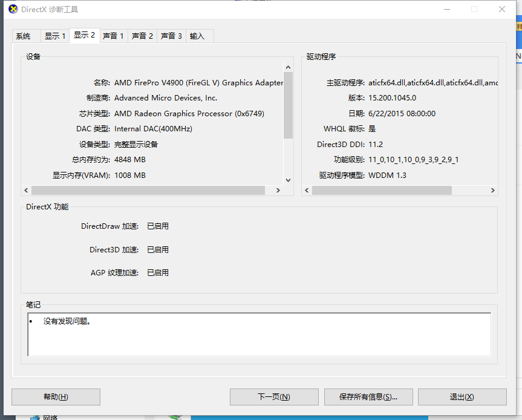The height and width of the screenshot is (420, 522).
Task: Click left arrow of 设备 horizontal scrollbar
Action: [x=26, y=190]
